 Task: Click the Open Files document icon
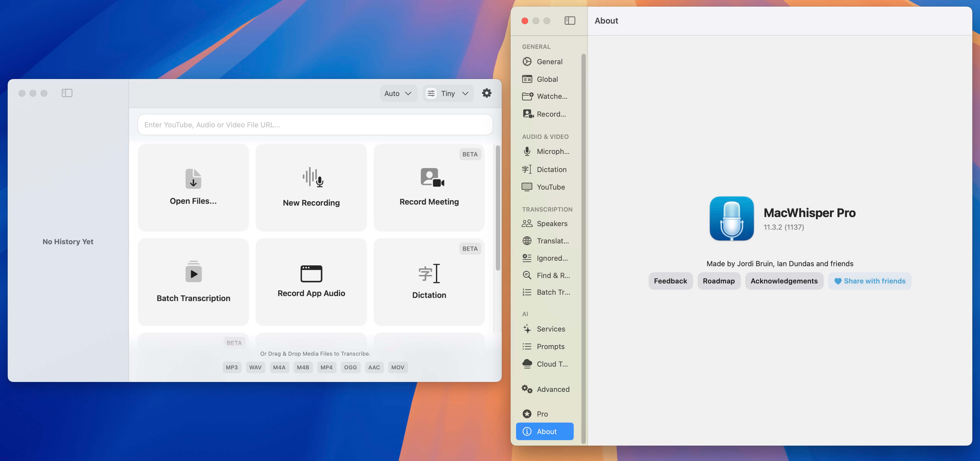[193, 178]
